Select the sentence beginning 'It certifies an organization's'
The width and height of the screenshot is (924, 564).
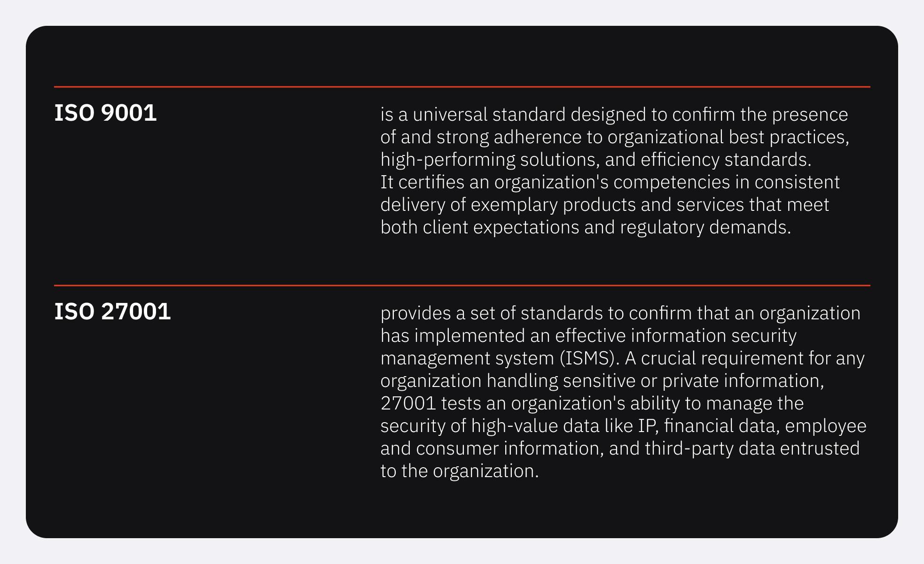point(610,205)
